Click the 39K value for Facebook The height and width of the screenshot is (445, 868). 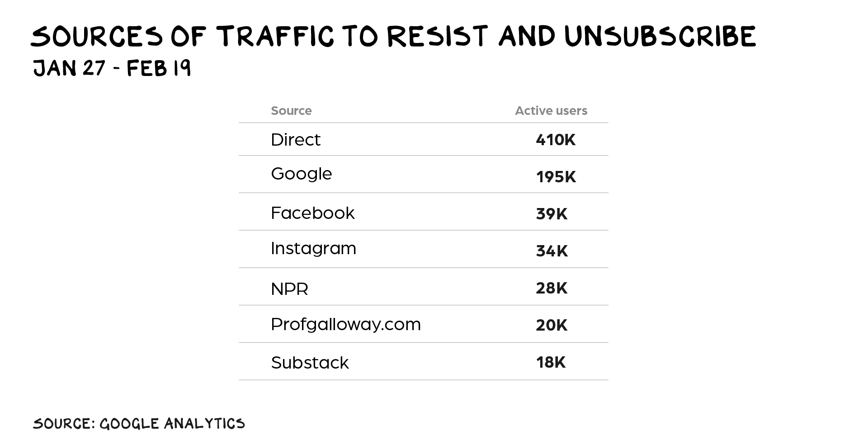click(552, 214)
